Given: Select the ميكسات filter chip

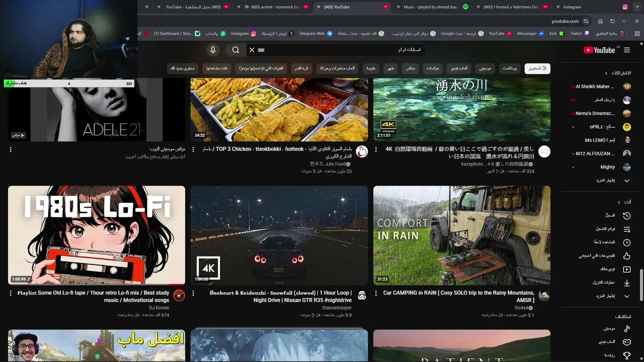Looking at the screenshot, I should [x=433, y=68].
